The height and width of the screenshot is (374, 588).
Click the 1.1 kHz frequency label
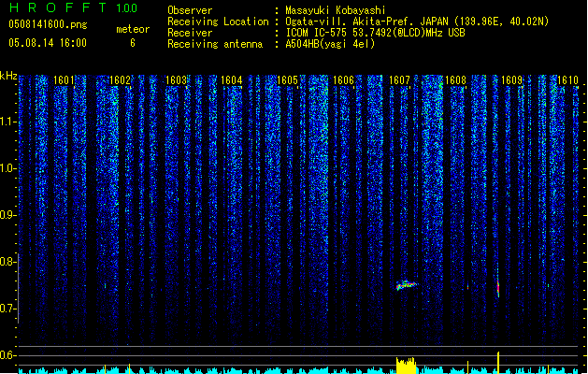7,122
